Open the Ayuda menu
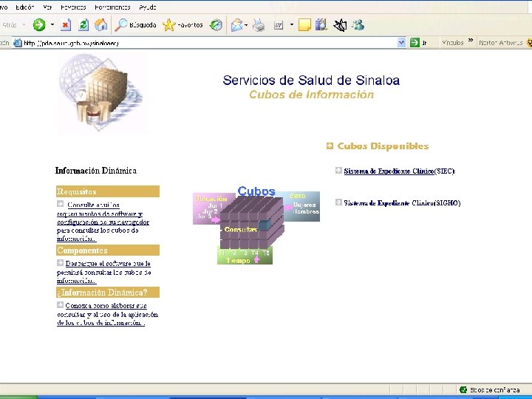This screenshot has width=532, height=399. click(x=148, y=7)
